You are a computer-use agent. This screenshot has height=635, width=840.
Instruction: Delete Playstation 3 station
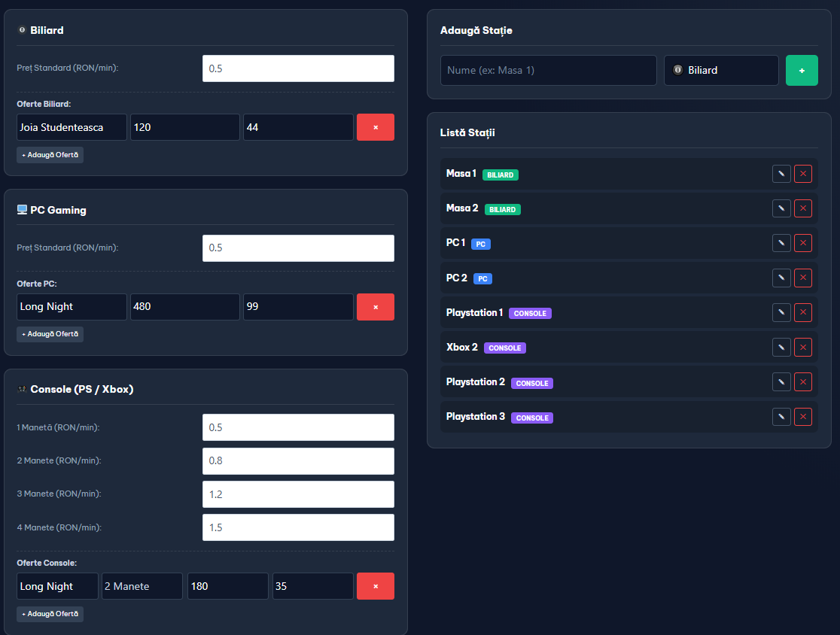[x=803, y=416]
